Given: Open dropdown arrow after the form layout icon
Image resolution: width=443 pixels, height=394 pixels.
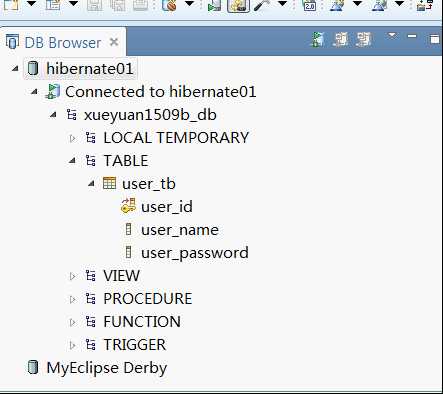Looking at the screenshot, I should [73, 3].
